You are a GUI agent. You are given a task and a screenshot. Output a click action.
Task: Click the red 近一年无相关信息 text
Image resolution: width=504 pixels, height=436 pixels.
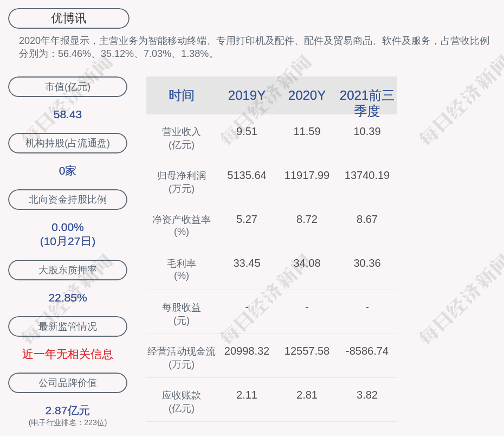tap(68, 354)
